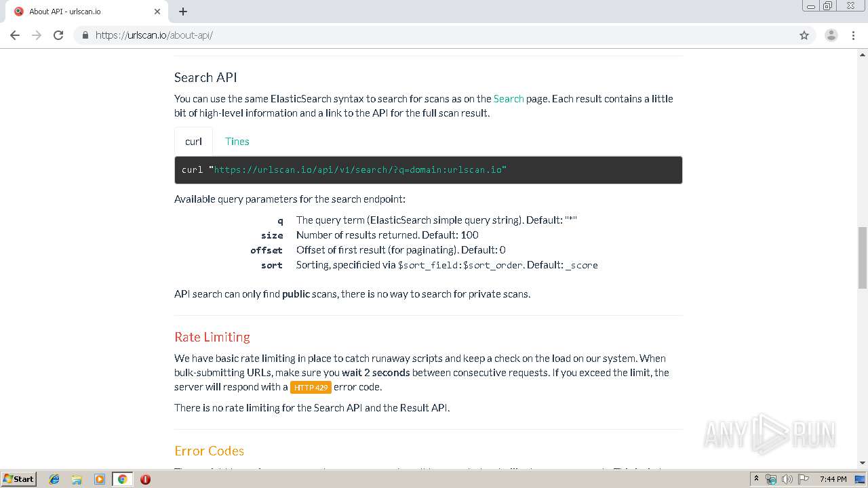The image size is (868, 488).
Task: View site info via the padlock icon
Action: point(85,35)
